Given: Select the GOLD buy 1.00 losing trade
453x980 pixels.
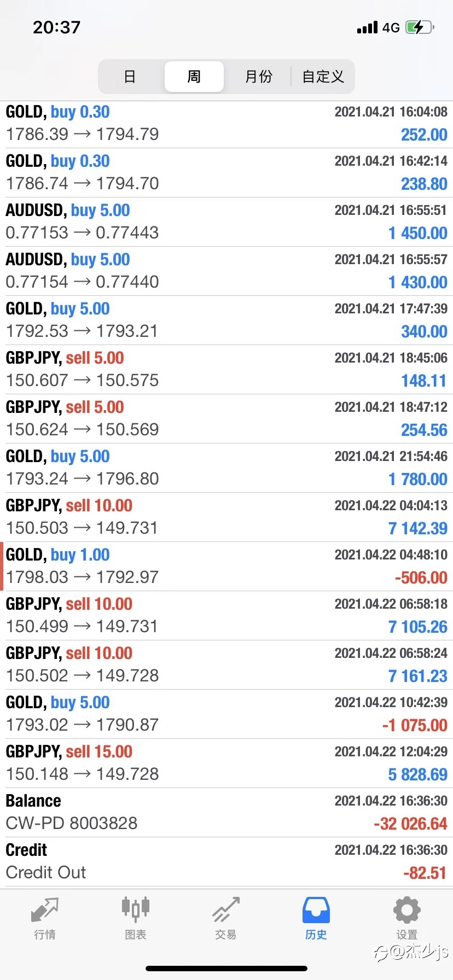Looking at the screenshot, I should pyautogui.click(x=226, y=566).
